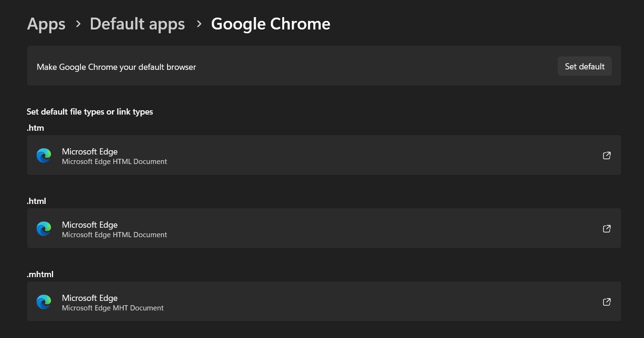Go back to Apps in the breadcrumb
The height and width of the screenshot is (338, 644).
(46, 24)
